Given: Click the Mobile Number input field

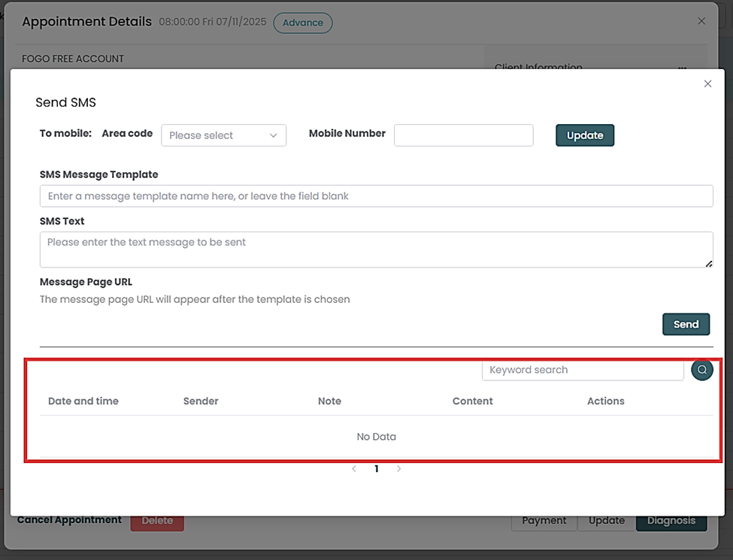Looking at the screenshot, I should (463, 135).
